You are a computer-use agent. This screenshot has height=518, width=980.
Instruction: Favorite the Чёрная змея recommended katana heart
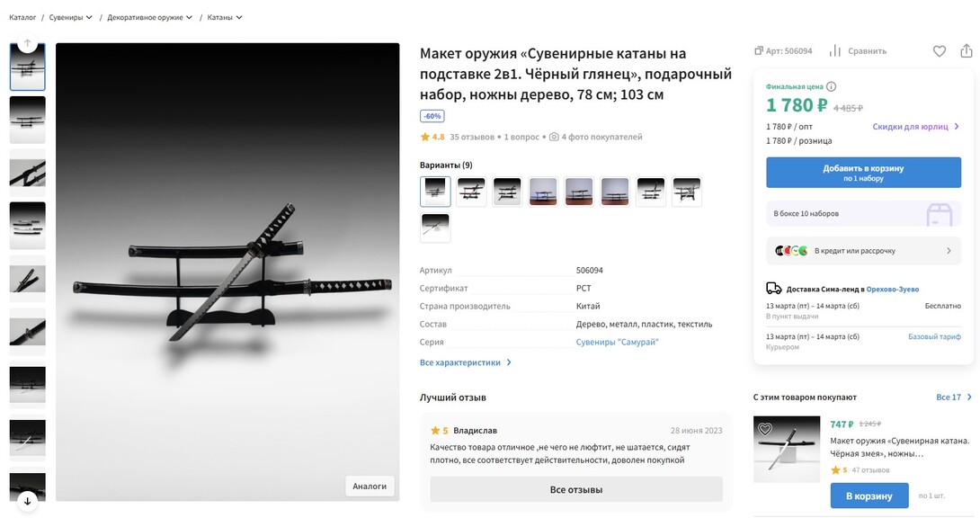coord(765,430)
